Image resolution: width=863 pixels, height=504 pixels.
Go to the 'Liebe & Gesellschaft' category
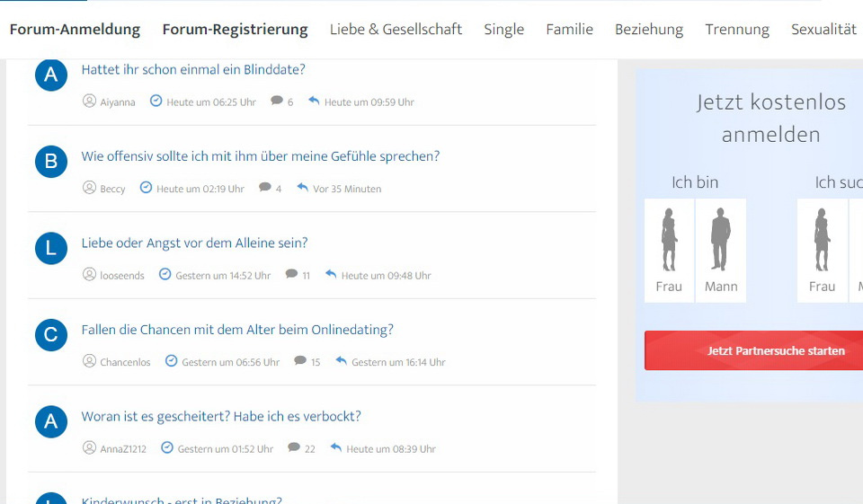tap(396, 30)
